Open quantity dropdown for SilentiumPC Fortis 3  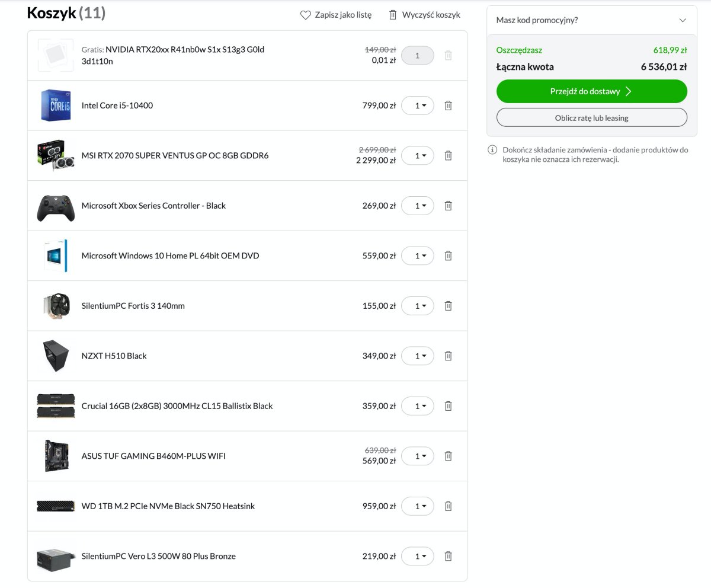pyautogui.click(x=418, y=306)
